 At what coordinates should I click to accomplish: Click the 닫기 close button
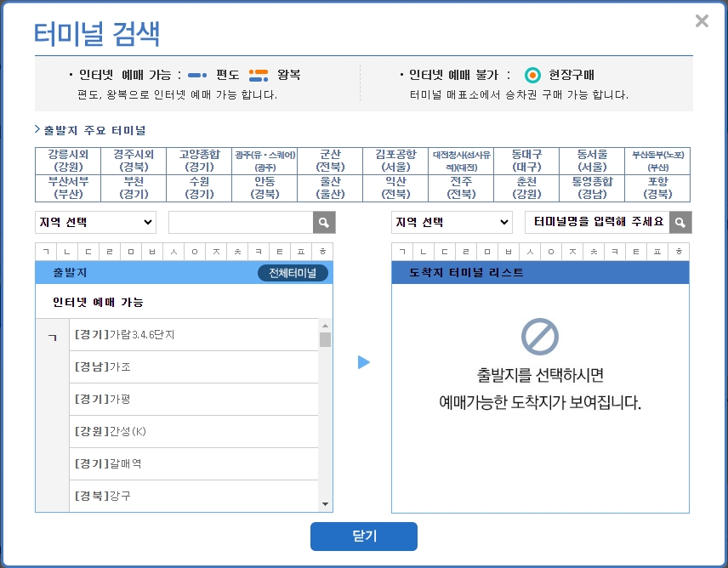coord(364,537)
